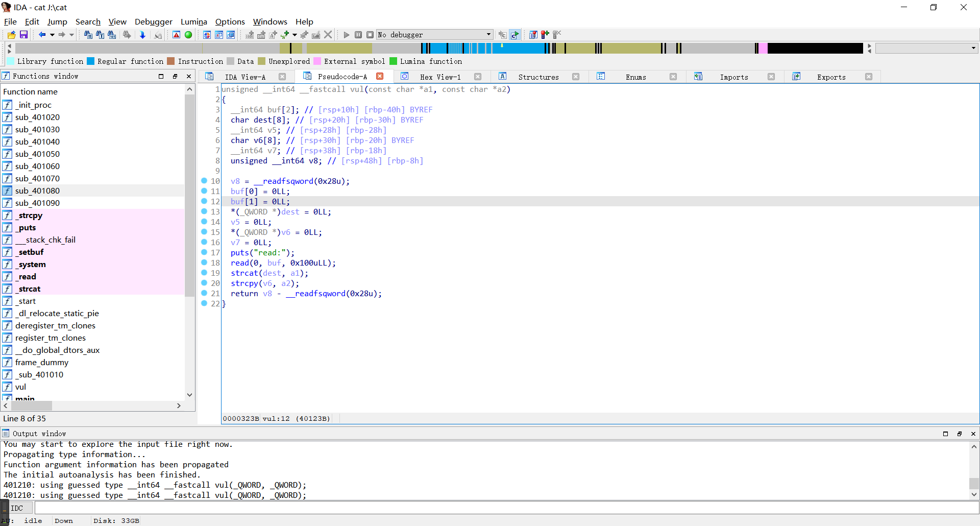Expand the jump back history arrow
The image size is (980, 526).
[x=52, y=35]
